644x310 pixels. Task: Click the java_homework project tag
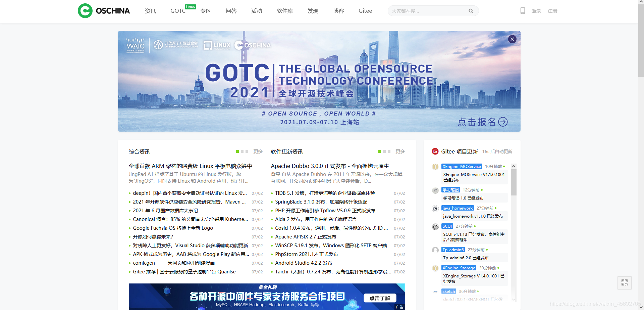(x=458, y=208)
